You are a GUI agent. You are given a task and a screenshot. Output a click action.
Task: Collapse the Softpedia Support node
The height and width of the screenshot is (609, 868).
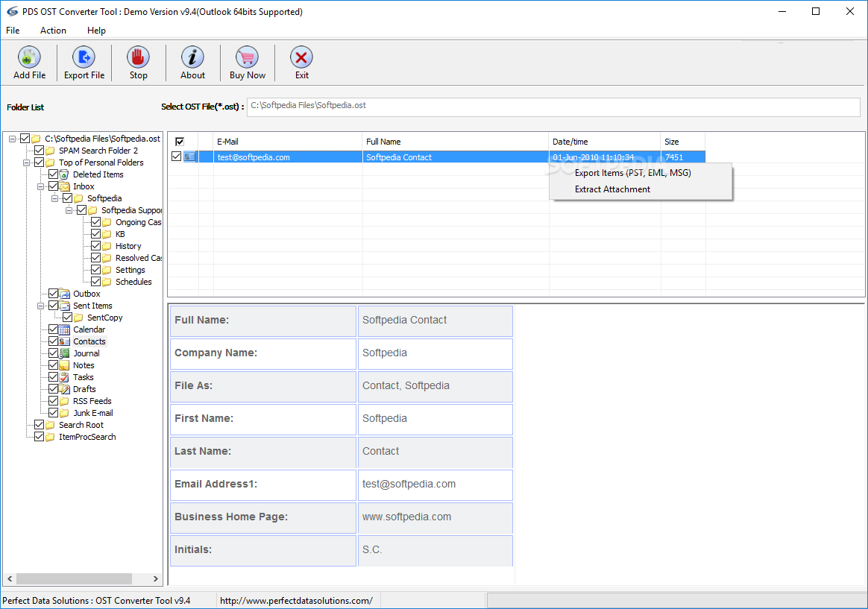click(69, 210)
